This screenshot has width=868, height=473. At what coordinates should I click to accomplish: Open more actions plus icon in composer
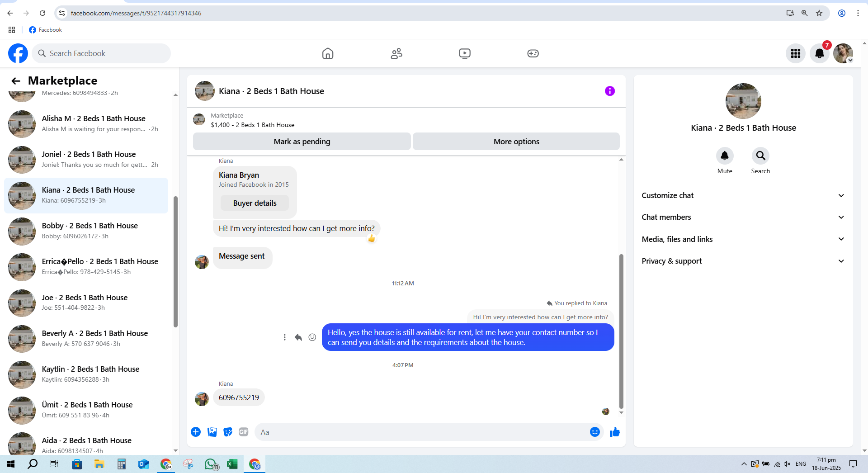pos(196,432)
